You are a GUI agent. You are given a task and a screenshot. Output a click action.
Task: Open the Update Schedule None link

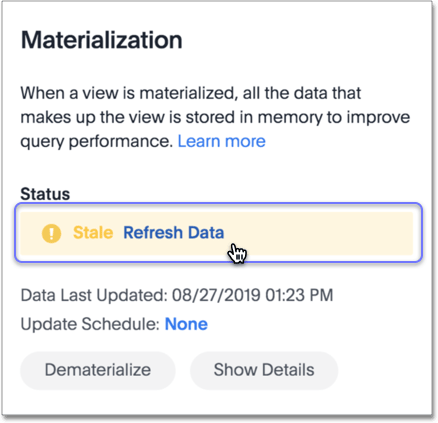click(186, 324)
